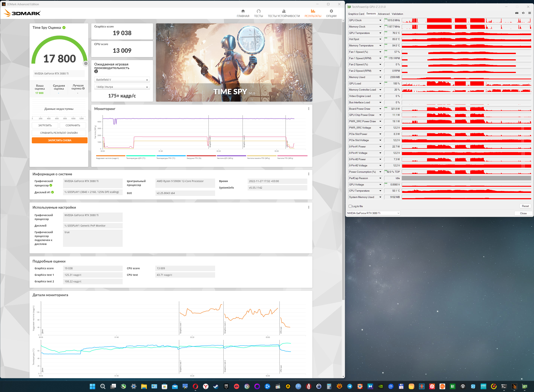Open the GPU-Z hamburger menu
534x392 pixels.
[530, 13]
